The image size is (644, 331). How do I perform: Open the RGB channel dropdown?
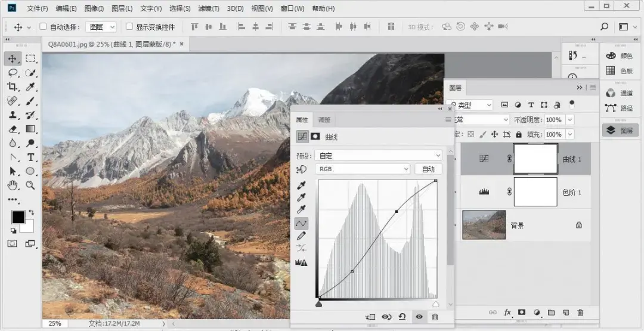(x=363, y=169)
